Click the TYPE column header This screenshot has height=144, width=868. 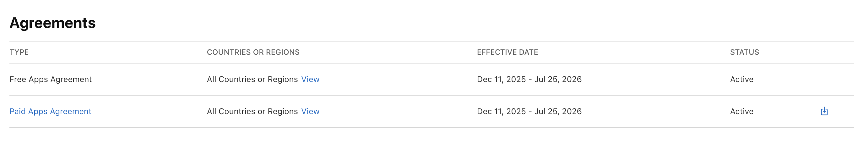[19, 52]
